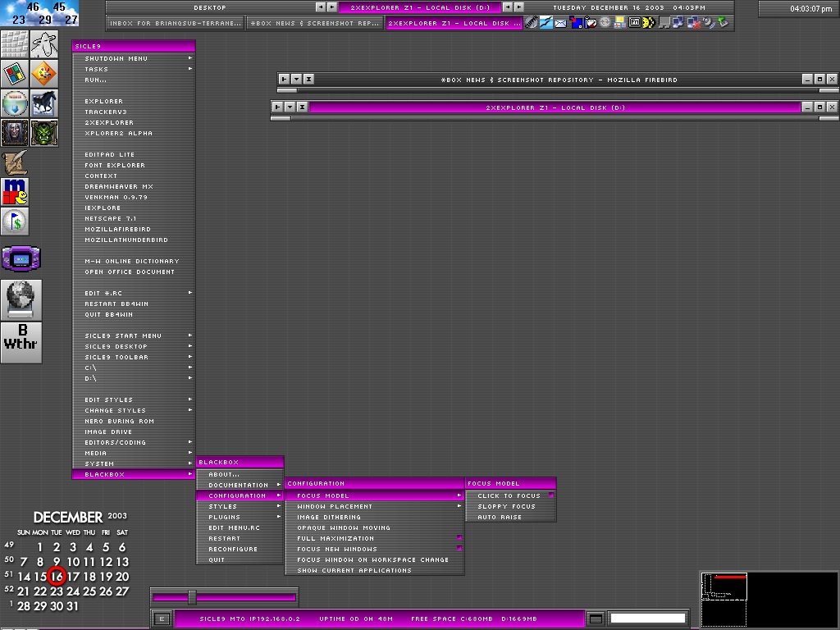This screenshot has width=840, height=630.
Task: Choose Dreamweaver MX menu entry
Action: [x=134, y=186]
